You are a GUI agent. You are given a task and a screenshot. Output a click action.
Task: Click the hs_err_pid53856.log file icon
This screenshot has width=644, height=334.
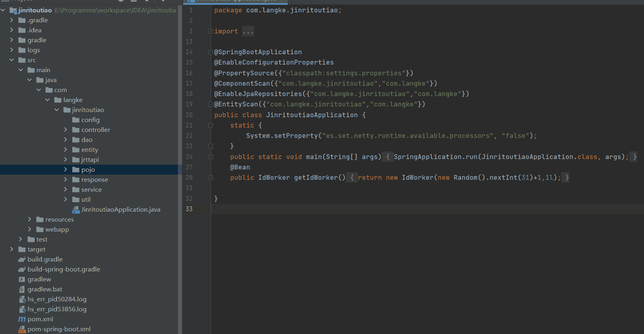tap(22, 309)
